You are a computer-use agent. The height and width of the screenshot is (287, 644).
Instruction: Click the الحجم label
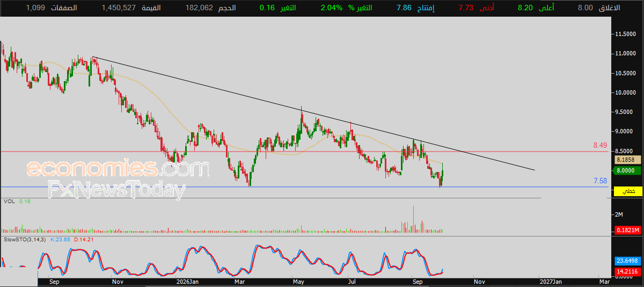pos(226,8)
